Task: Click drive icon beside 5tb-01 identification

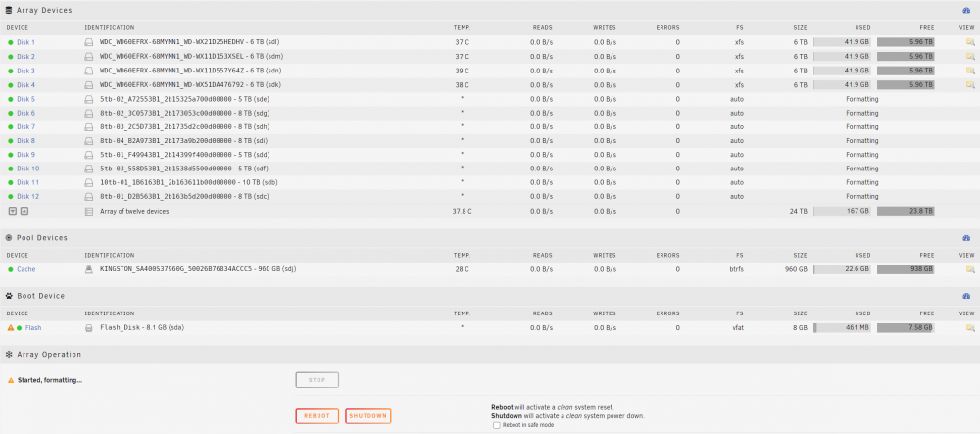Action: 89,154
